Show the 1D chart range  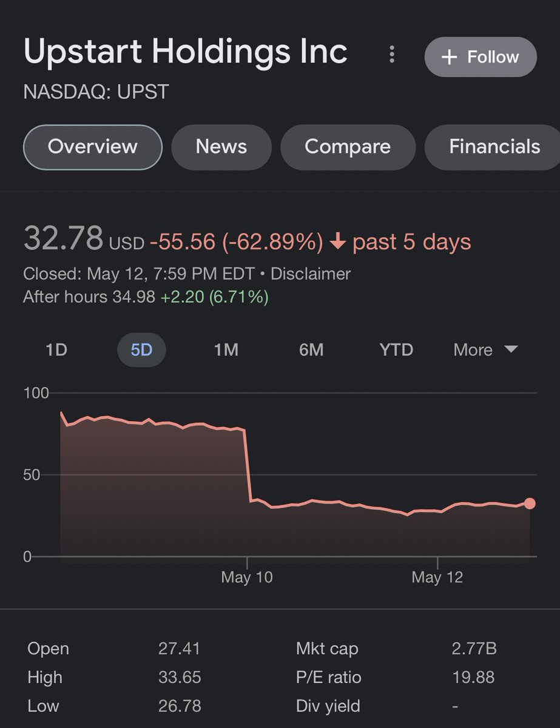[56, 350]
